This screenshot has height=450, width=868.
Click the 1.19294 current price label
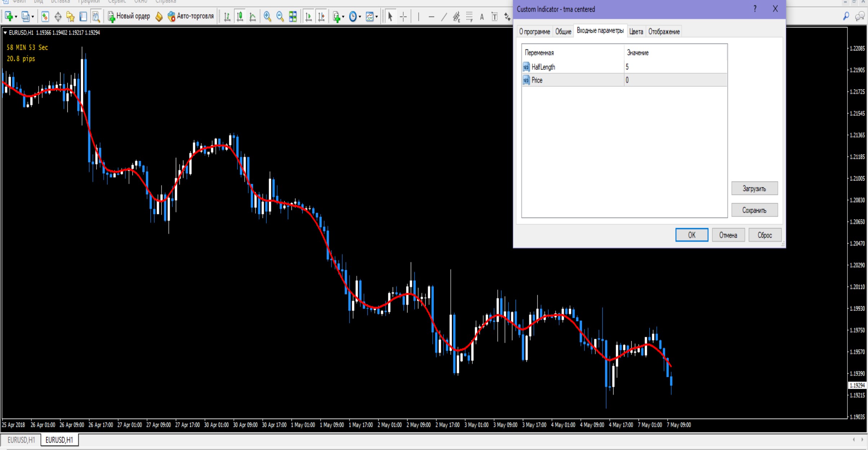point(857,385)
